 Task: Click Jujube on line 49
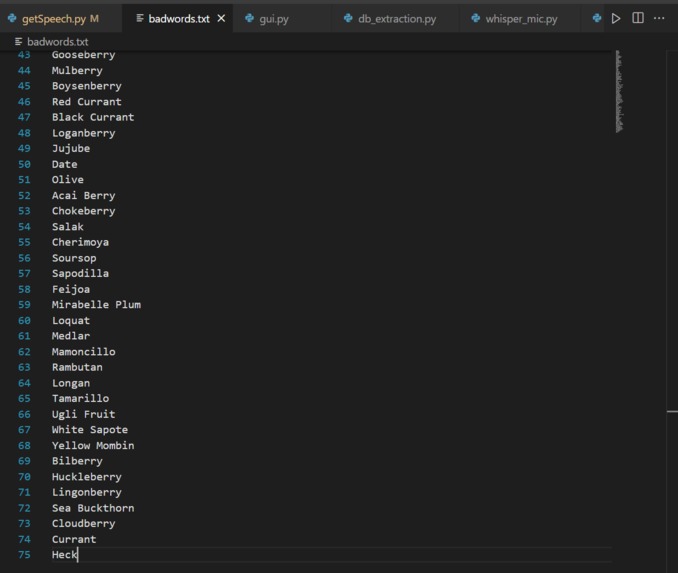click(71, 148)
